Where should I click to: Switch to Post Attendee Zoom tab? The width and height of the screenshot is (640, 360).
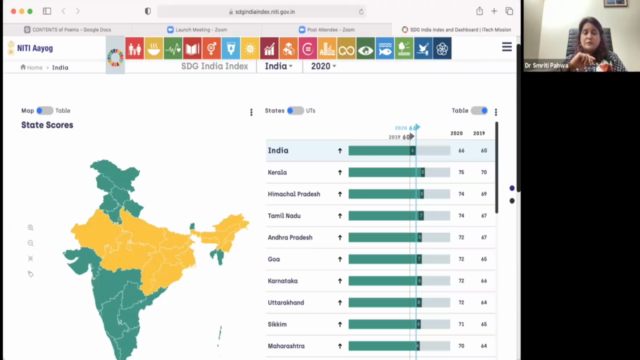327,30
